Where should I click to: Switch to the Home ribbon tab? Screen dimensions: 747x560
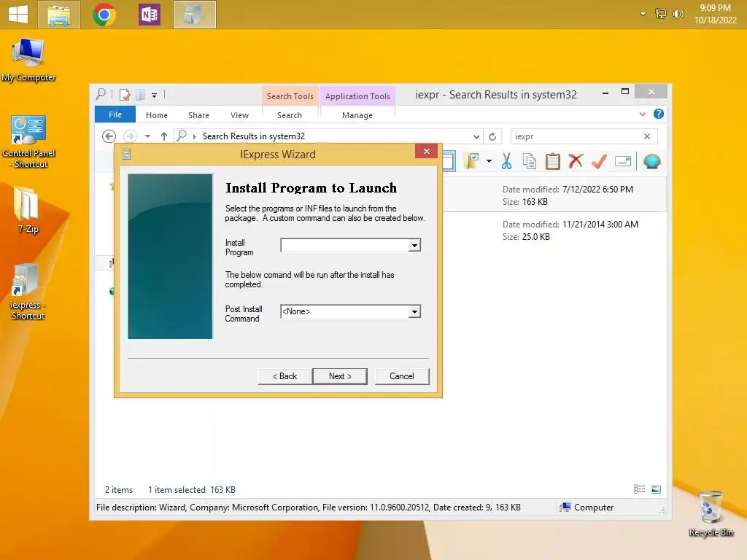coord(157,115)
